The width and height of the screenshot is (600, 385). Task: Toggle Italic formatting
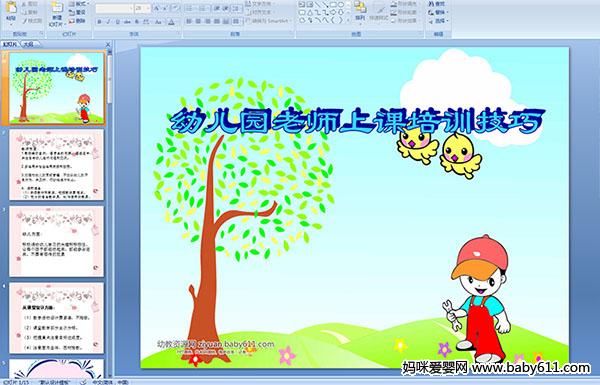[x=108, y=22]
